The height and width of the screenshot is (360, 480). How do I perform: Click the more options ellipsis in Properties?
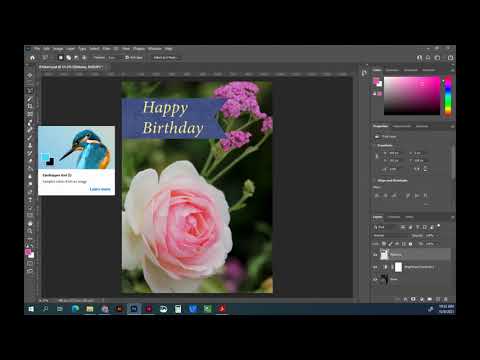click(x=427, y=204)
